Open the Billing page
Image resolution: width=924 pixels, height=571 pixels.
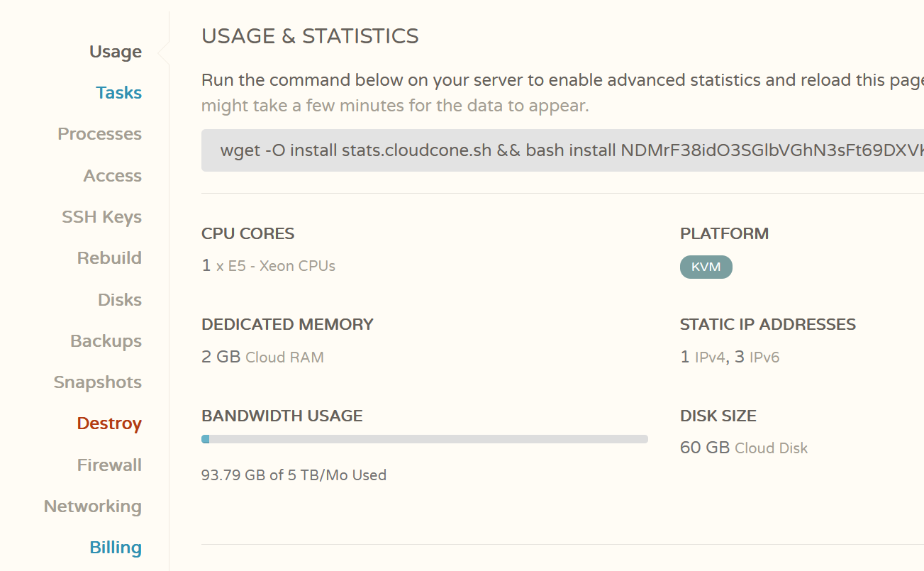[x=116, y=548]
